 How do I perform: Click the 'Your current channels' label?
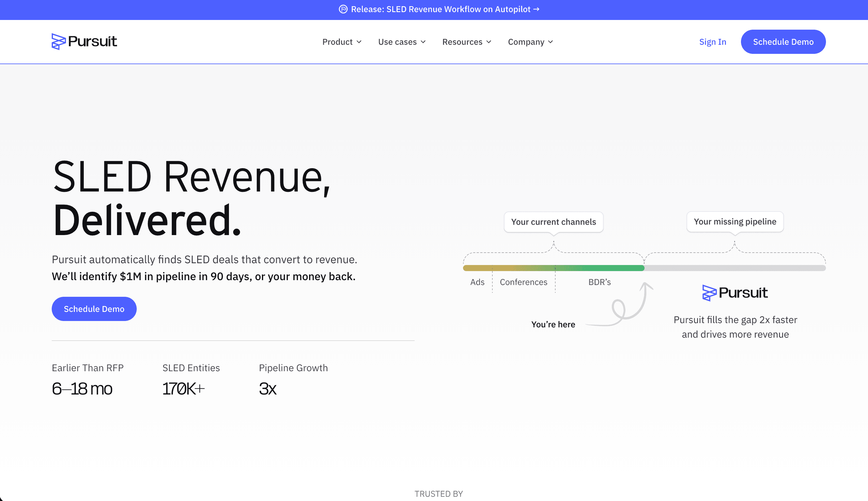click(553, 222)
